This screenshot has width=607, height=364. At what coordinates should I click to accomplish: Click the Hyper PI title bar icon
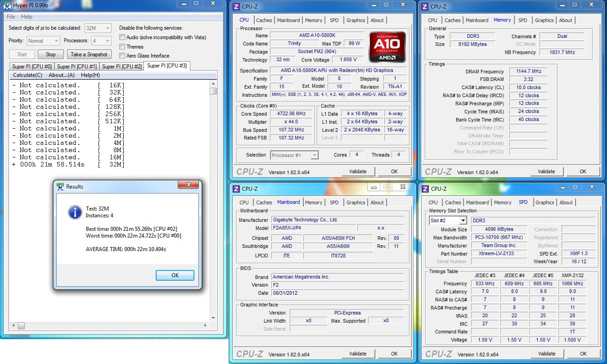tap(7, 5)
